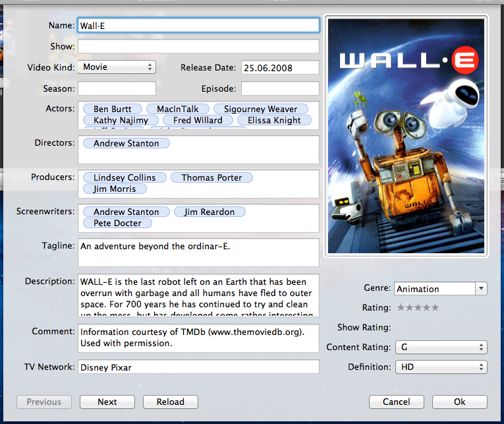Select the Pete Docter screenwriter token

(x=117, y=223)
